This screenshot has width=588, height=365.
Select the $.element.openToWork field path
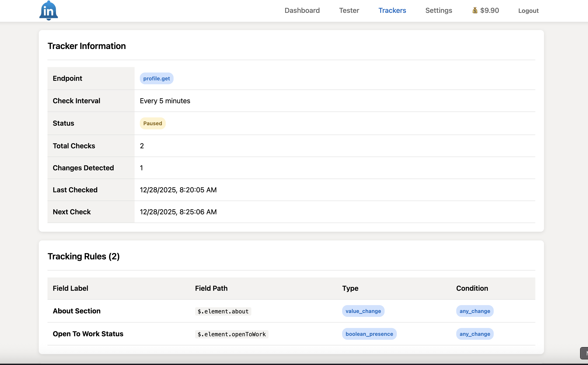tap(231, 334)
